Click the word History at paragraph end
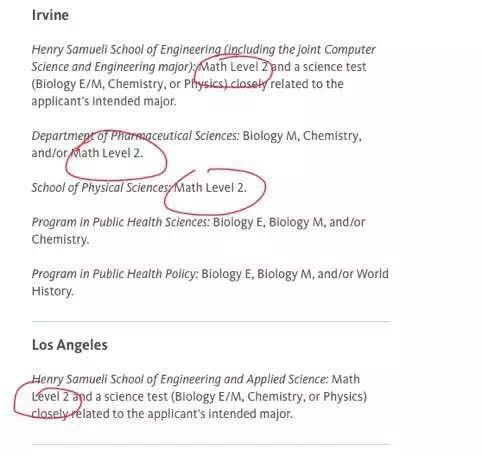Viewport: 482px width, 456px height. pos(52,291)
